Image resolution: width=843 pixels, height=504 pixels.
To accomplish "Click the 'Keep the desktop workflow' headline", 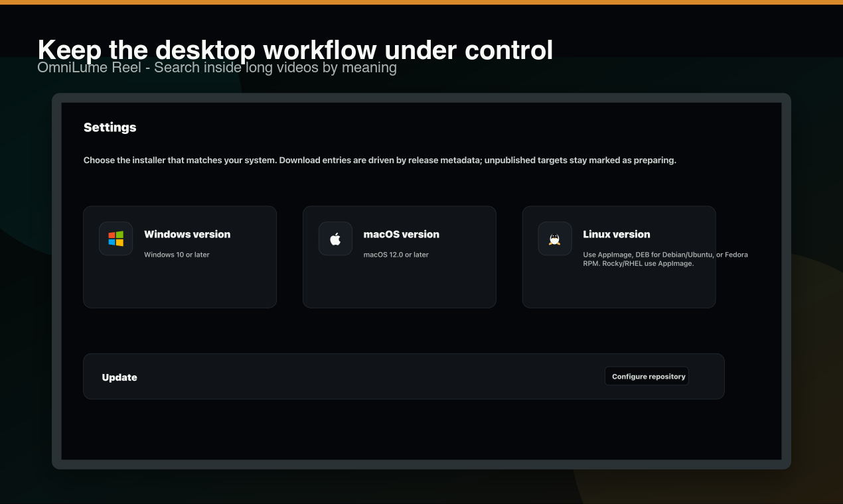I will coord(295,50).
